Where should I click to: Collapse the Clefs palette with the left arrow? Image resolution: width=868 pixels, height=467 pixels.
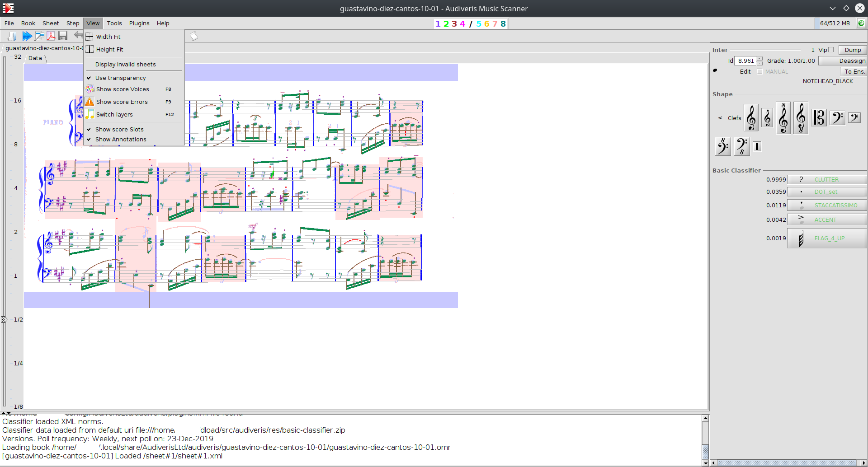click(x=720, y=118)
